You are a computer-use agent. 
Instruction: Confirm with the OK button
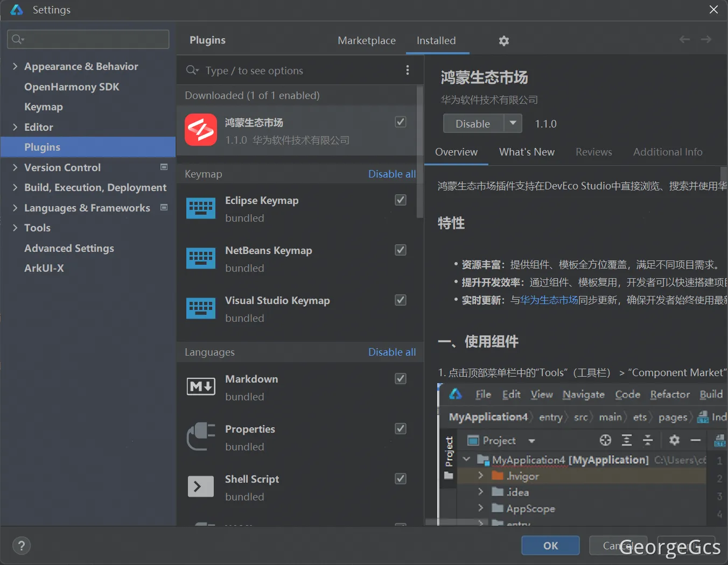pyautogui.click(x=550, y=546)
